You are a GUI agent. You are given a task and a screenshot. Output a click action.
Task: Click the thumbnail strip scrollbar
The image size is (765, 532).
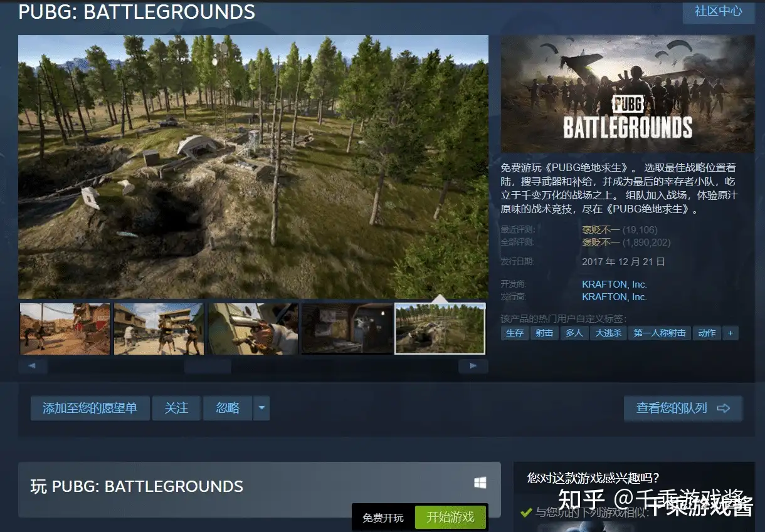[207, 366]
